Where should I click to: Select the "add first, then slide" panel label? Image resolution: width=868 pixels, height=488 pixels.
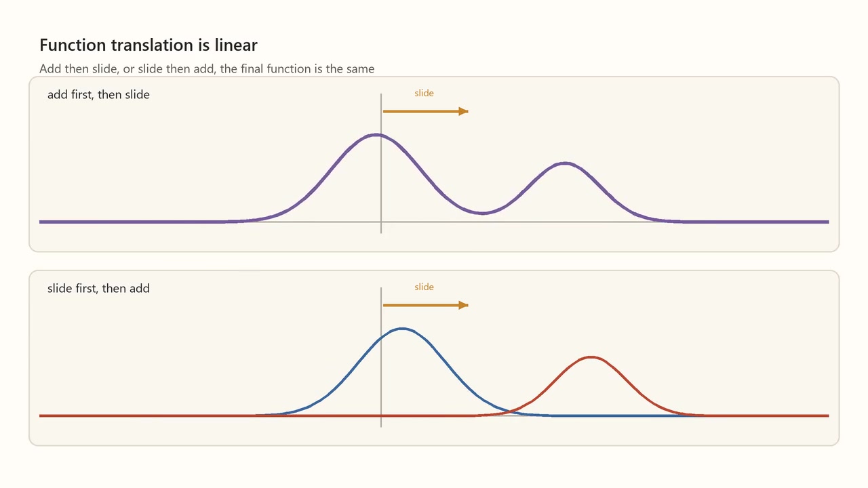point(98,95)
